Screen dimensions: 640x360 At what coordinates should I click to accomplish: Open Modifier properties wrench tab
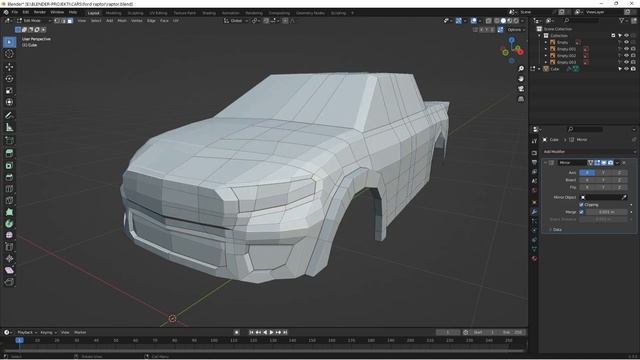tap(534, 212)
